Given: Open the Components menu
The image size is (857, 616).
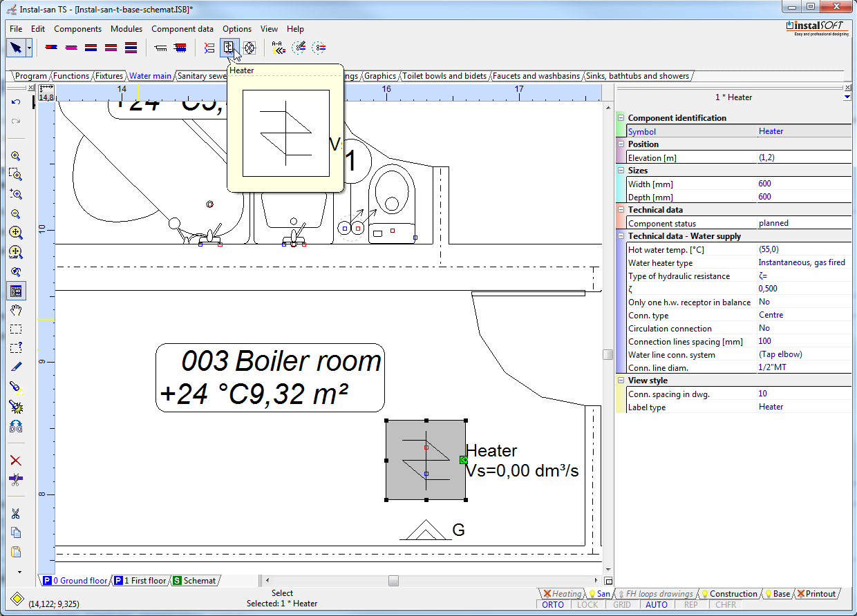Looking at the screenshot, I should (78, 29).
